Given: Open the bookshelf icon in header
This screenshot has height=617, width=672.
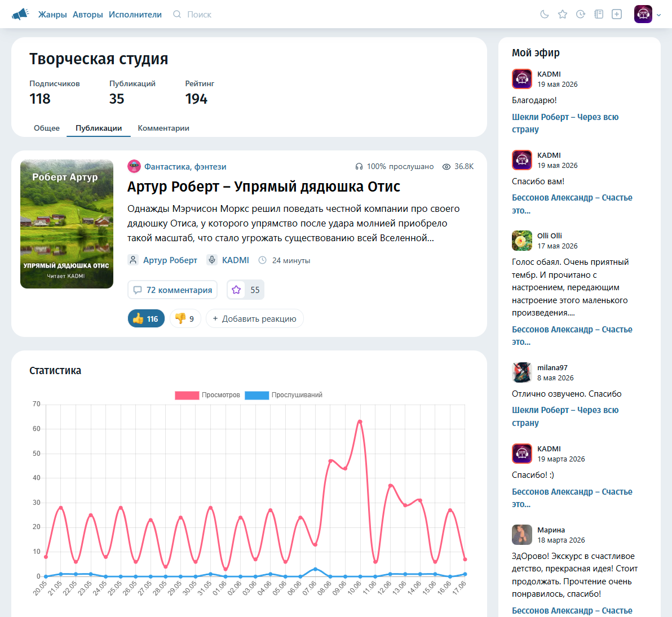Looking at the screenshot, I should (x=599, y=14).
